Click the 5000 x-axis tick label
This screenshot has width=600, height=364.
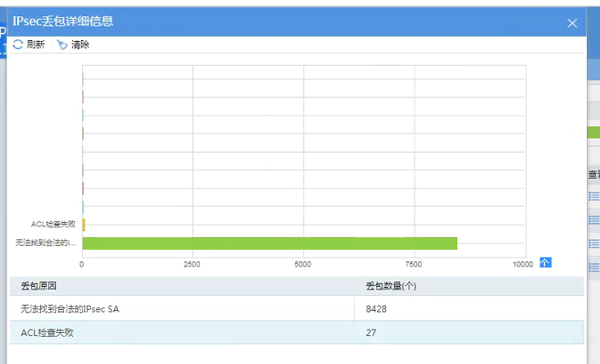[302, 265]
